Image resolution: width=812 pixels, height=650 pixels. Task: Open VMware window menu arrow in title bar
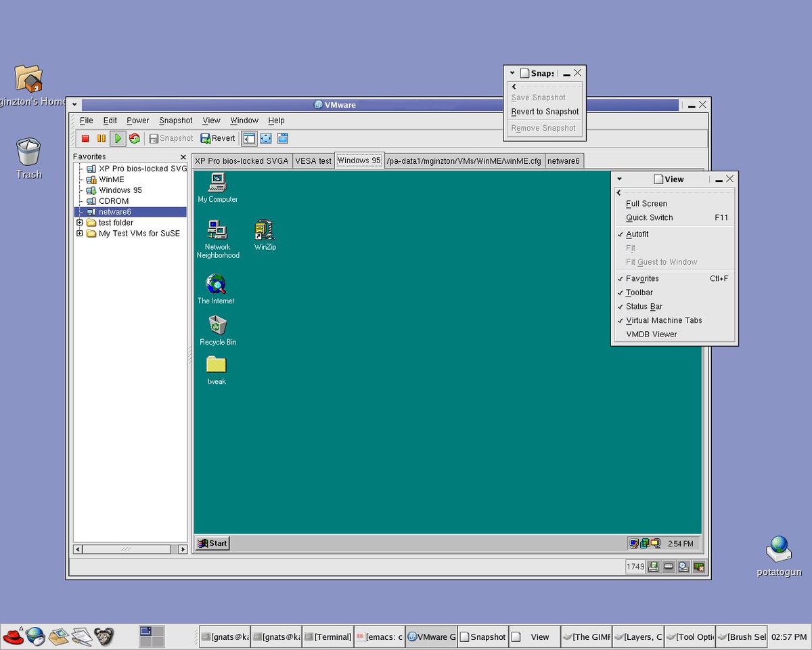[x=74, y=105]
